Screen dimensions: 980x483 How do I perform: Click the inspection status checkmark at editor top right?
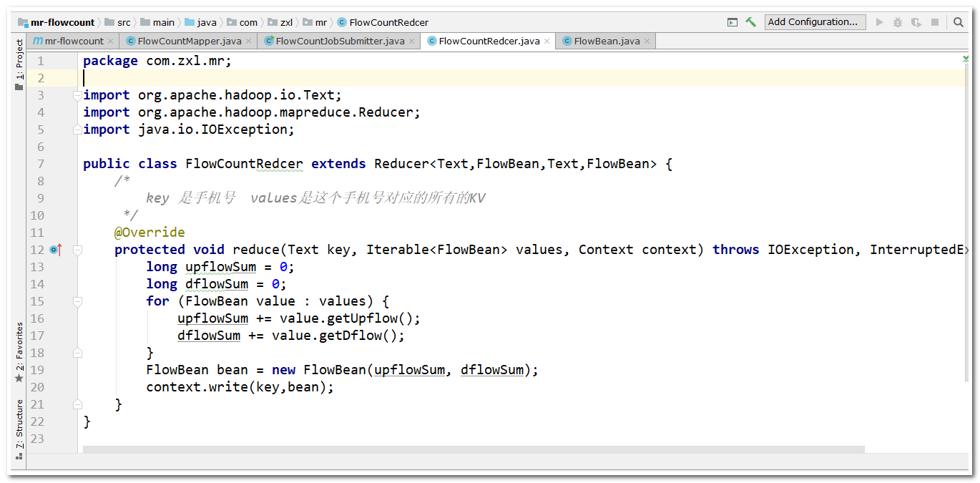click(966, 58)
